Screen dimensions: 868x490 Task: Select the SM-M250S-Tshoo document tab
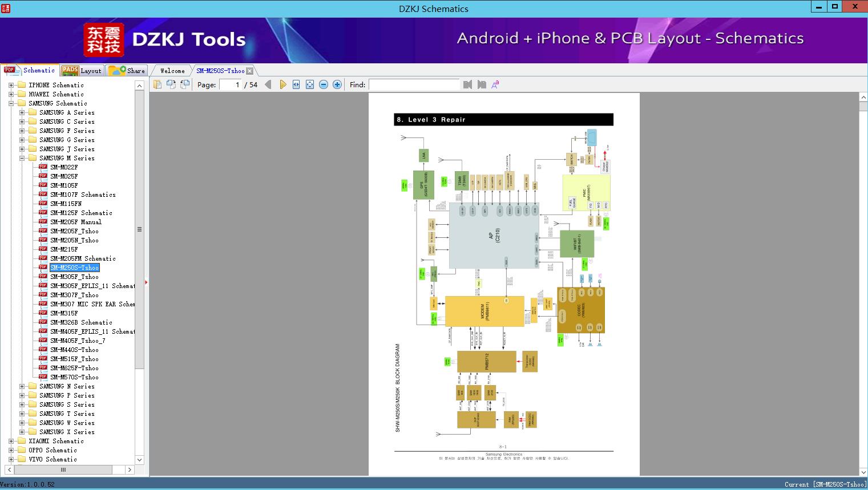[220, 71]
